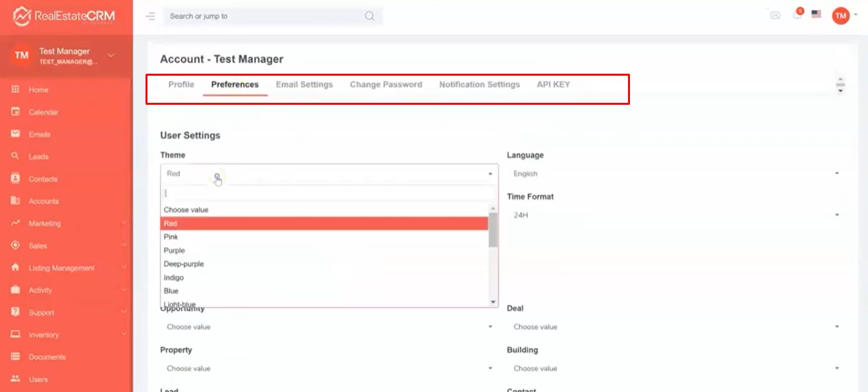Click the Home icon in sidebar

click(16, 90)
